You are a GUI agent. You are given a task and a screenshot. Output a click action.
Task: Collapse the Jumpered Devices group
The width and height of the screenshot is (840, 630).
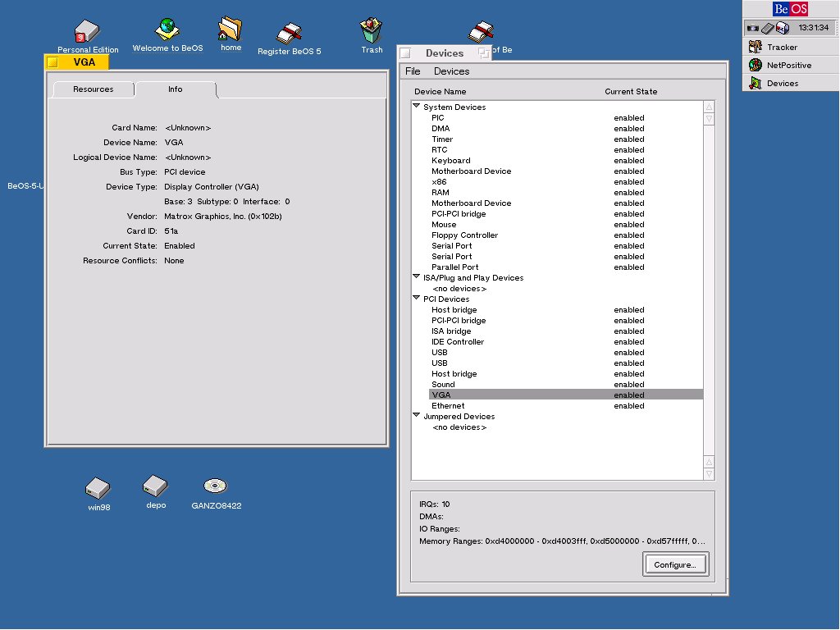click(417, 415)
